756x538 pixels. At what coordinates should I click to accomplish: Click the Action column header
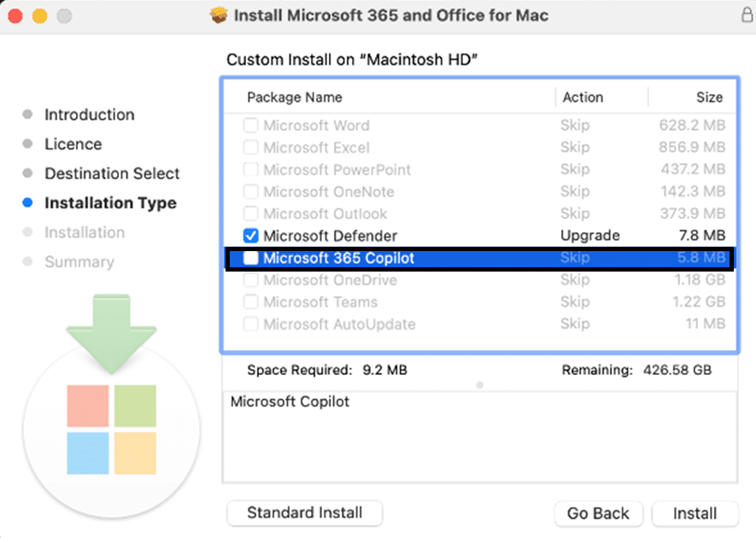(x=583, y=97)
